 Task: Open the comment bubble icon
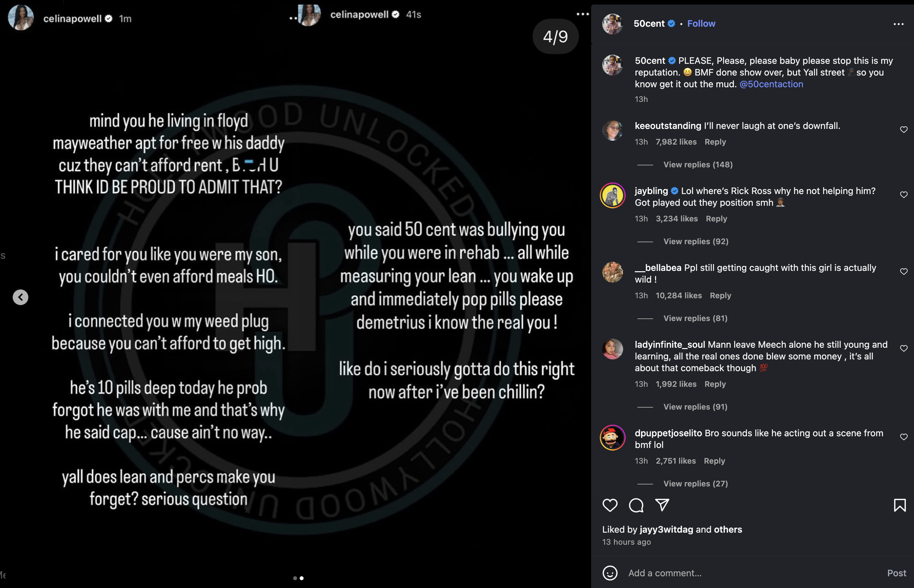pyautogui.click(x=636, y=505)
